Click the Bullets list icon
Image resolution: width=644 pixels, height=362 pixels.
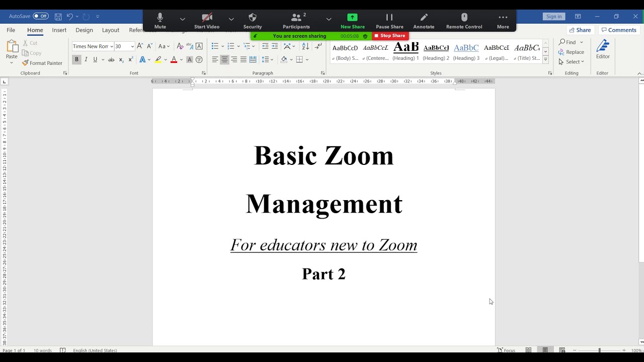[x=215, y=46]
